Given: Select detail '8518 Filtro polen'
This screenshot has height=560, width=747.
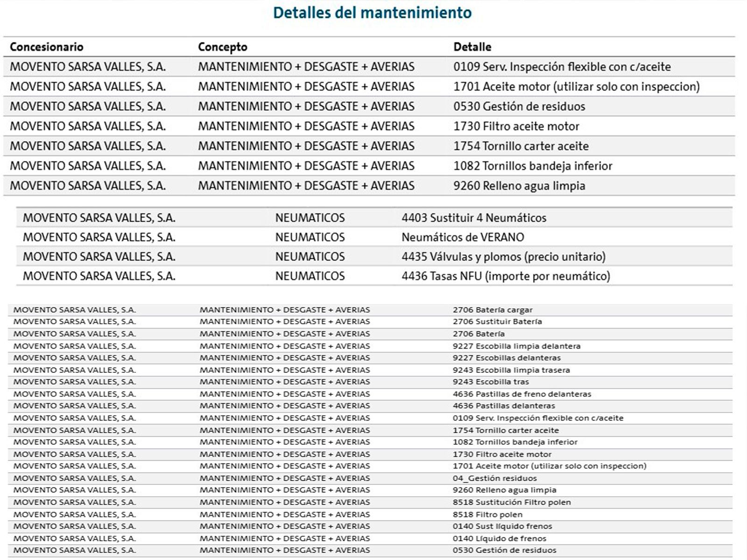Looking at the screenshot, I should coord(487,515).
